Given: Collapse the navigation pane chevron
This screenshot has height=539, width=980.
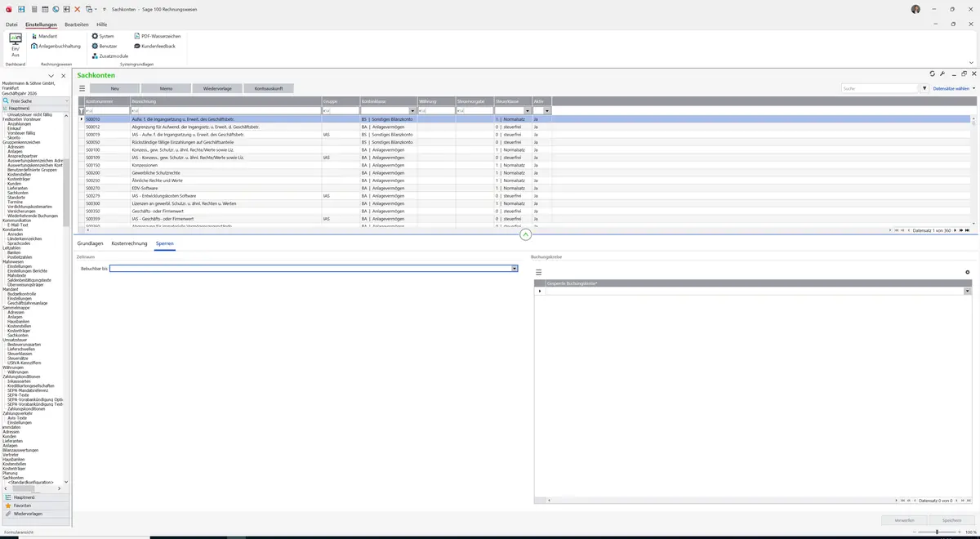Looking at the screenshot, I should click(51, 76).
